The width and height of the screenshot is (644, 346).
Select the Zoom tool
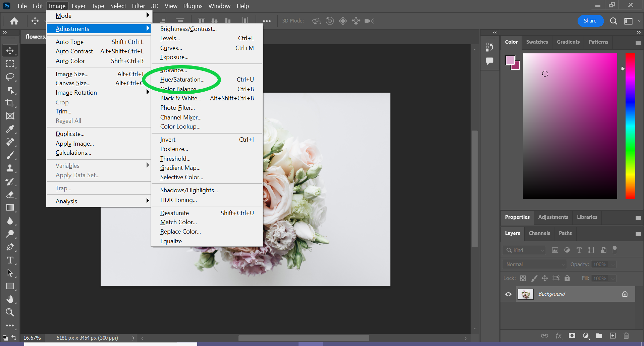[x=10, y=312]
